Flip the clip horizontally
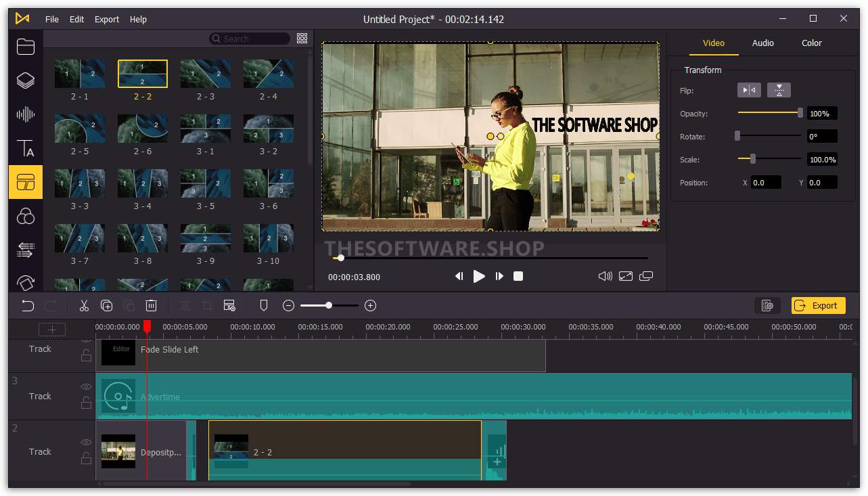Screen dimensions: 868x496 pos(749,90)
